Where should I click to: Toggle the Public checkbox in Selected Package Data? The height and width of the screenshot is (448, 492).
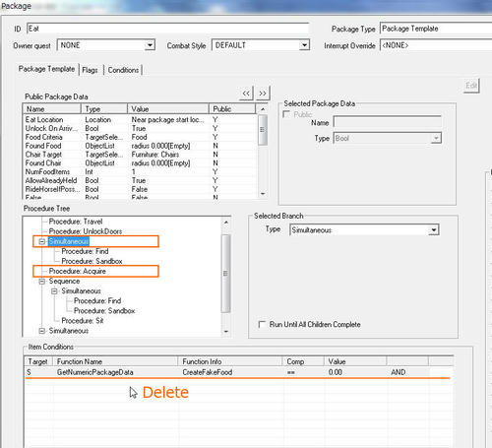[x=286, y=114]
